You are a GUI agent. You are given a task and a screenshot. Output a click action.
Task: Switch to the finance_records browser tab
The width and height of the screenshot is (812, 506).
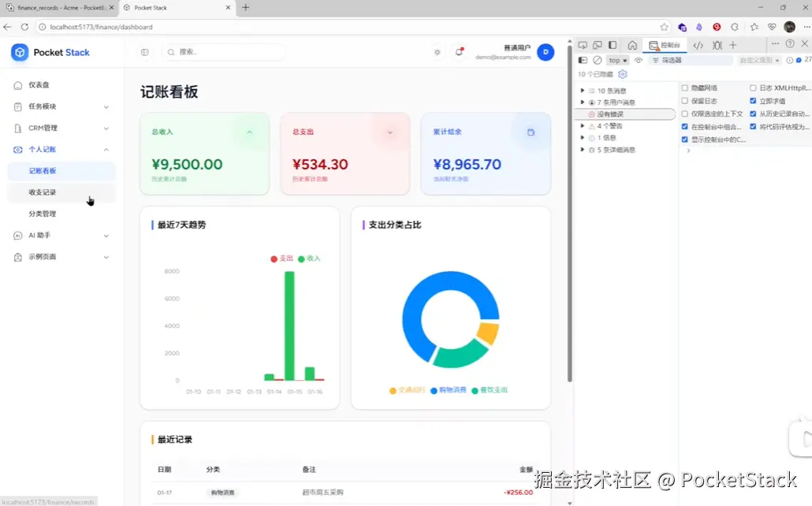(60, 8)
